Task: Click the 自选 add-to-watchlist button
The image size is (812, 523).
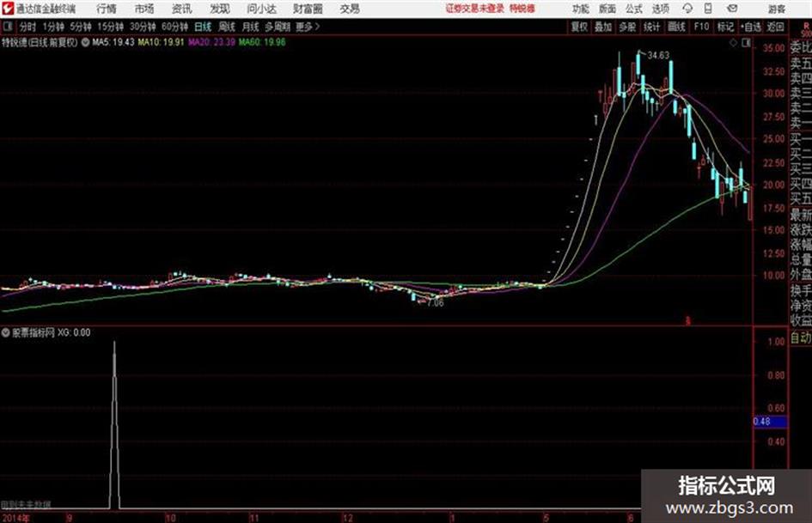Action: [x=751, y=27]
